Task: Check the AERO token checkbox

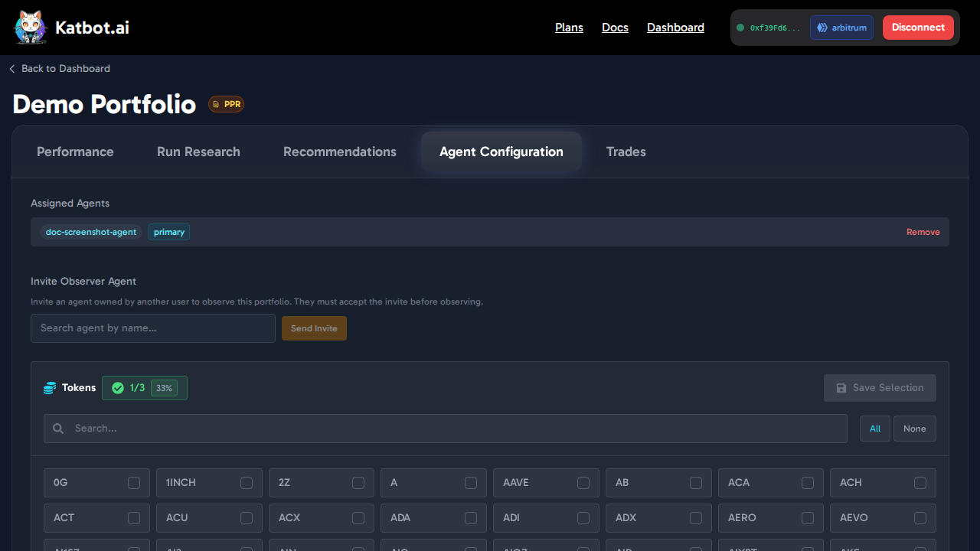Action: [x=808, y=518]
